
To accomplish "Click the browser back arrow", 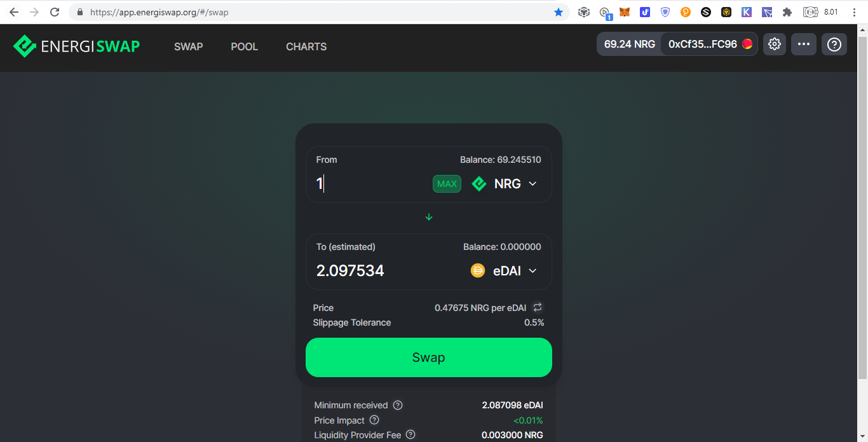I will (14, 12).
